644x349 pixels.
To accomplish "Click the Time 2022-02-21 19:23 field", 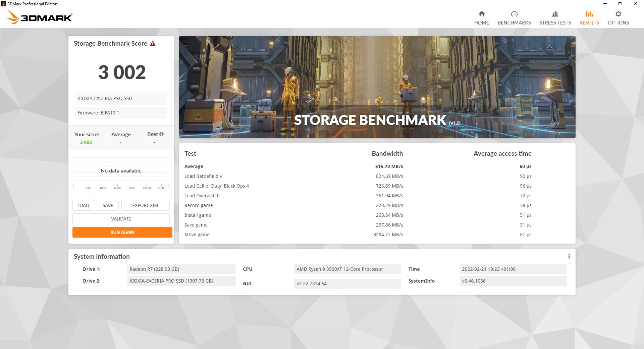I will (513, 269).
